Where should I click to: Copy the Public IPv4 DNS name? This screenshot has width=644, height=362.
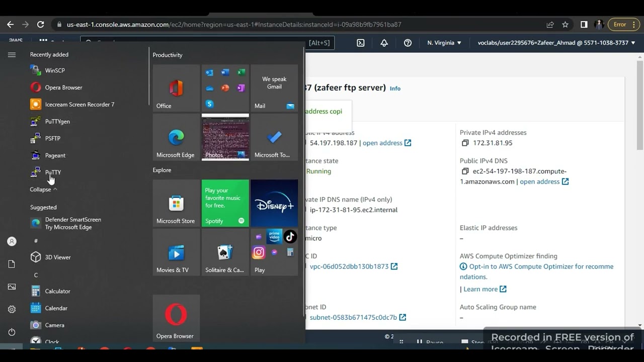coord(465,171)
